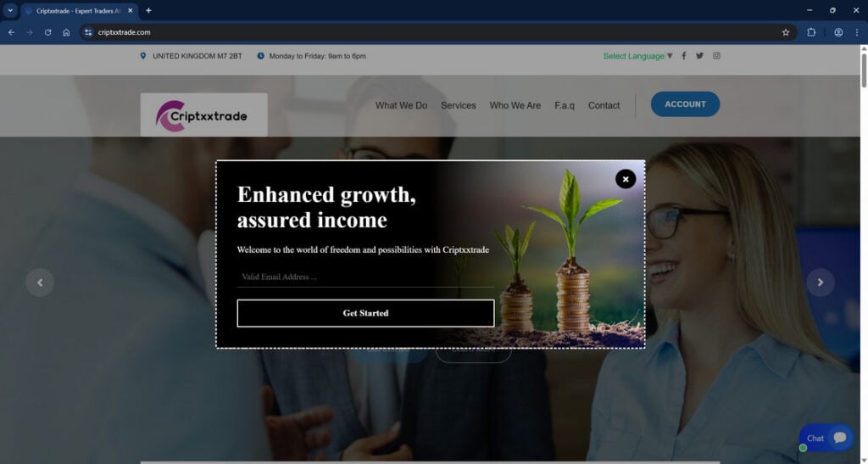Open the browser Extensions icon
Viewport: 868px width, 464px height.
811,33
